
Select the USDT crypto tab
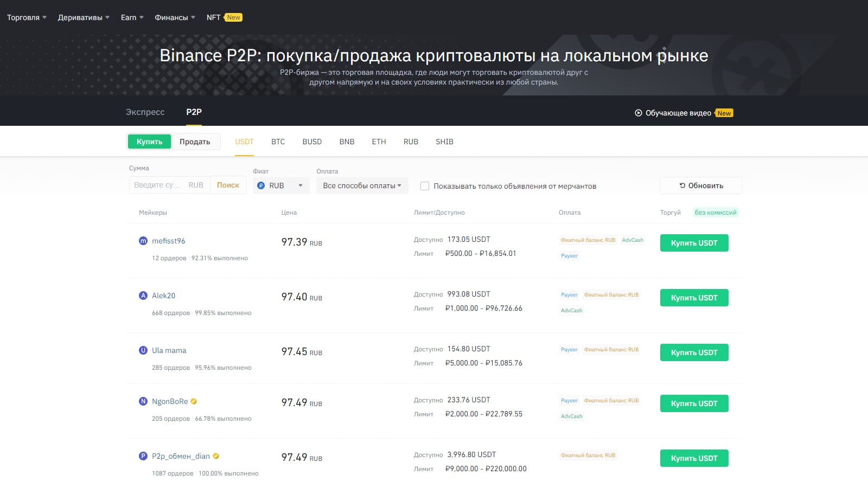point(244,142)
